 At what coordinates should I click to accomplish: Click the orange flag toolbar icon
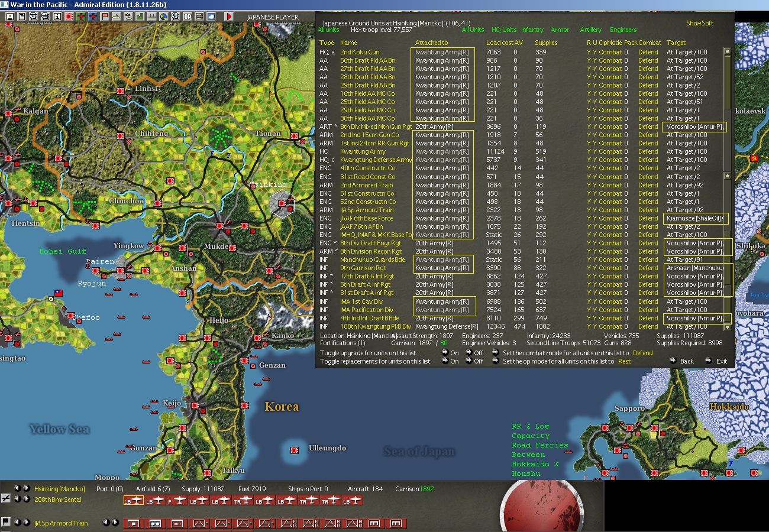[105, 16]
